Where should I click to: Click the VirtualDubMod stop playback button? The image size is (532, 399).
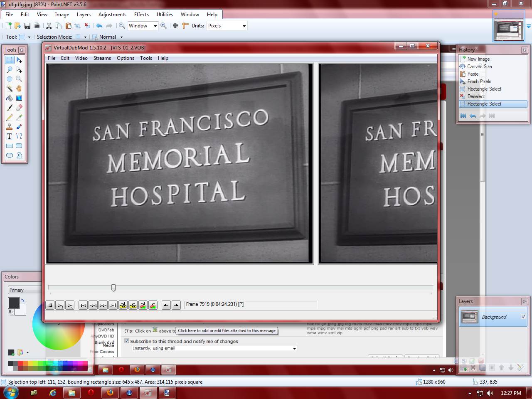click(50, 305)
